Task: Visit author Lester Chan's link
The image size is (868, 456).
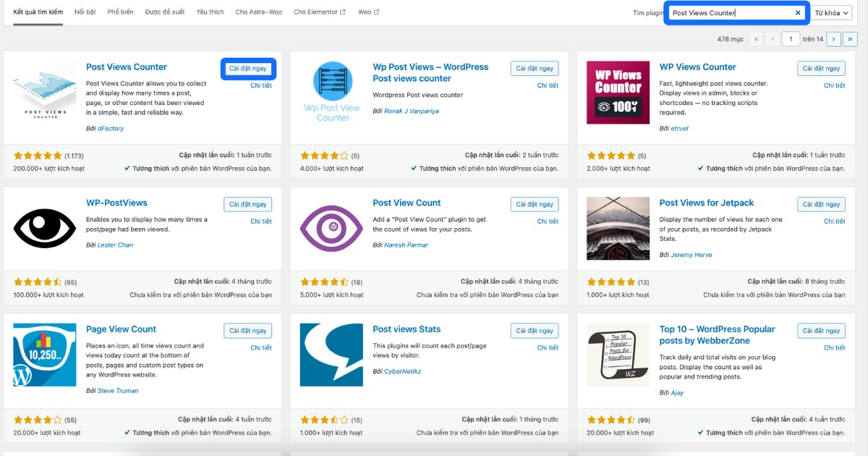Action: [x=115, y=245]
